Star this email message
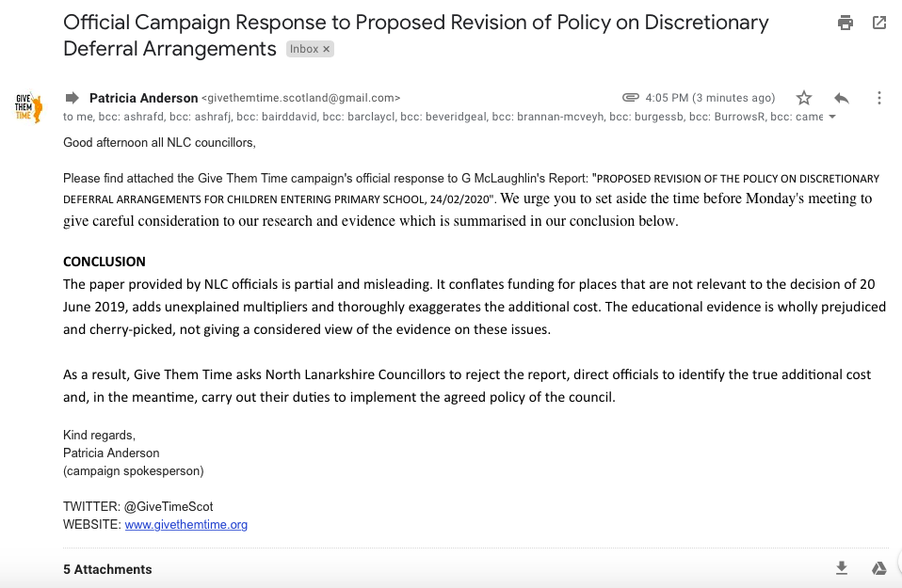This screenshot has height=588, width=902. tap(804, 98)
